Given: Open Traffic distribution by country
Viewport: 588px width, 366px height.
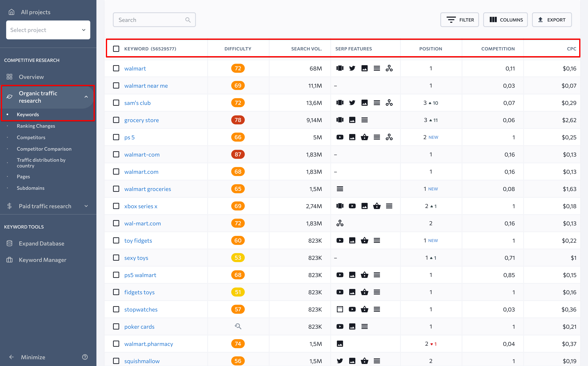Looking at the screenshot, I should tap(41, 163).
